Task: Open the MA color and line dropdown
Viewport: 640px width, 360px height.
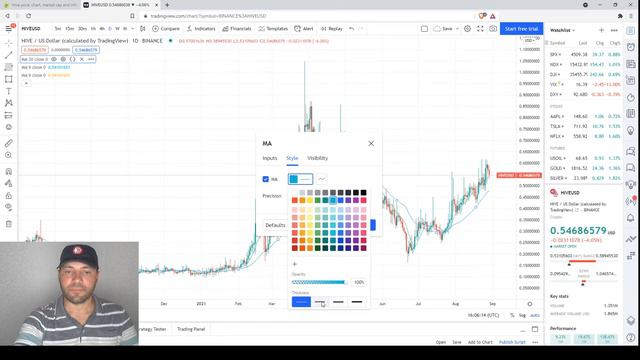Action: pos(300,179)
